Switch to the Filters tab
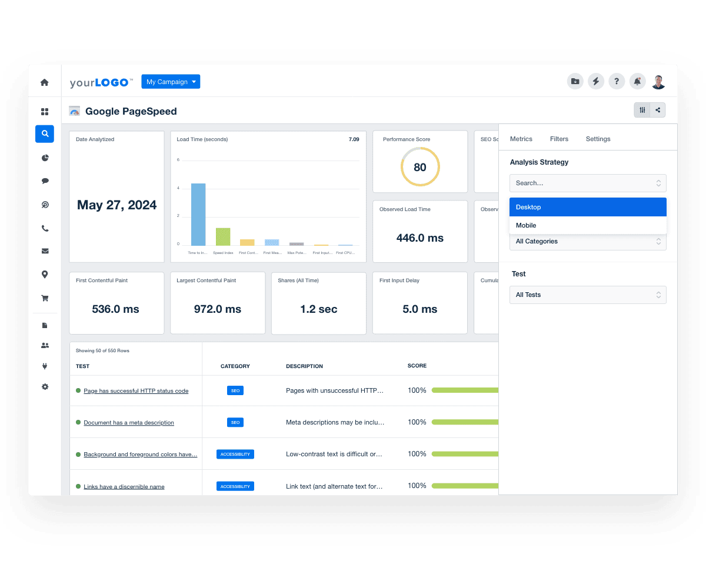Screen dimensions: 706x588 559,139
